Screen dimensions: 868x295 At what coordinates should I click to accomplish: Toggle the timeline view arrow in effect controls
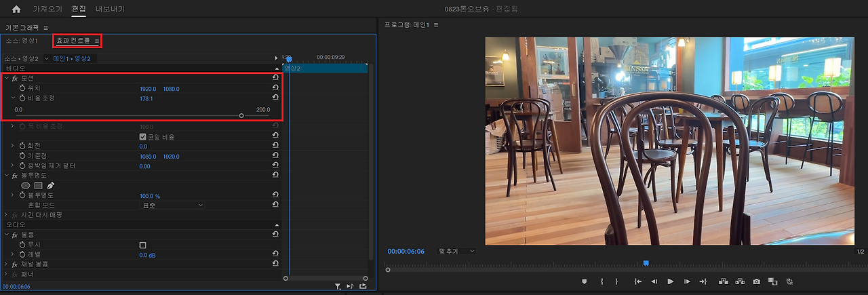tap(276, 58)
